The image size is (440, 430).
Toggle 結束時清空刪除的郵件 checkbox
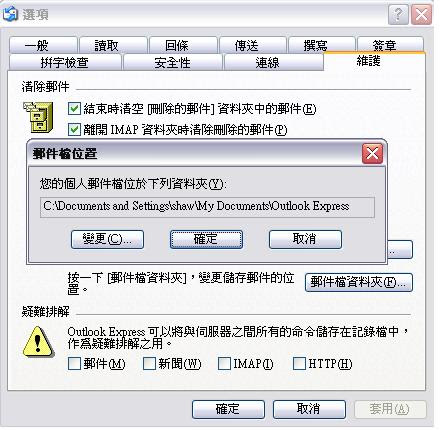point(74,109)
